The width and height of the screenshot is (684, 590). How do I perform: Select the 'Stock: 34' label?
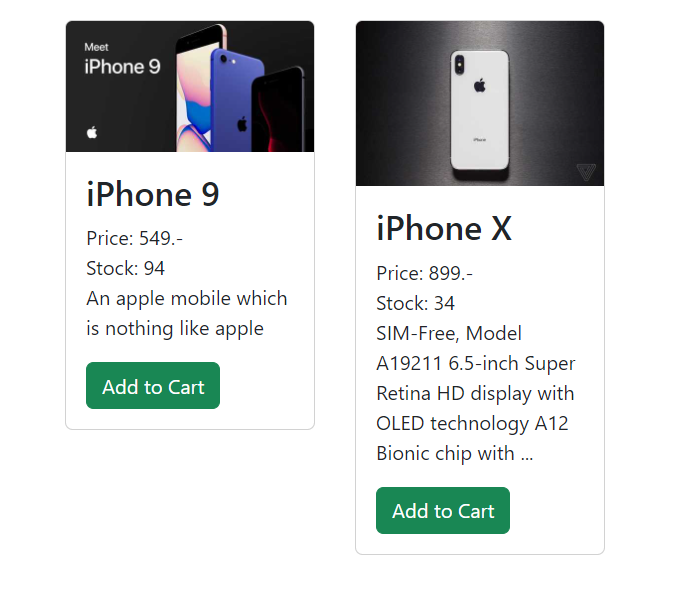[x=416, y=303]
